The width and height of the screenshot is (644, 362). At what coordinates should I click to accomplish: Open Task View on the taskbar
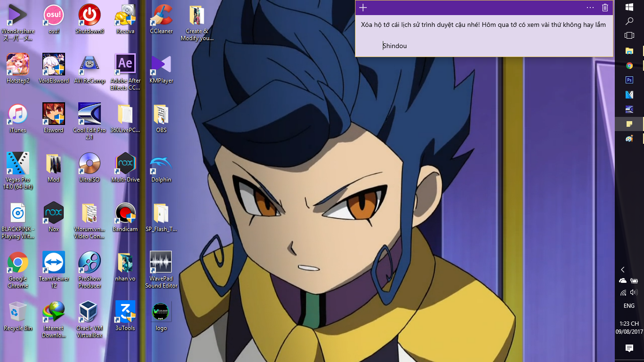(629, 35)
